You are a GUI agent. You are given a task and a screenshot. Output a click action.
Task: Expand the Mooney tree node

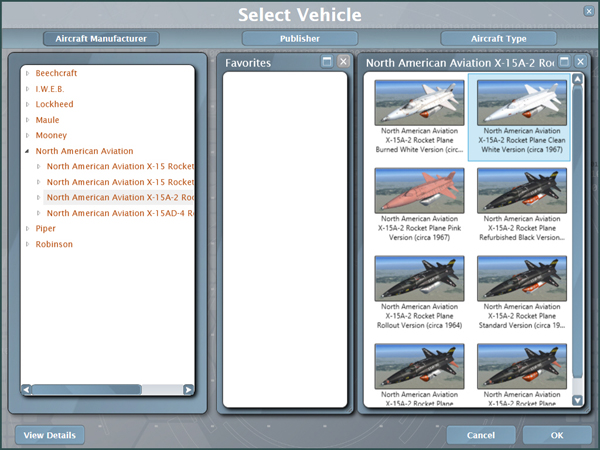pyautogui.click(x=28, y=135)
